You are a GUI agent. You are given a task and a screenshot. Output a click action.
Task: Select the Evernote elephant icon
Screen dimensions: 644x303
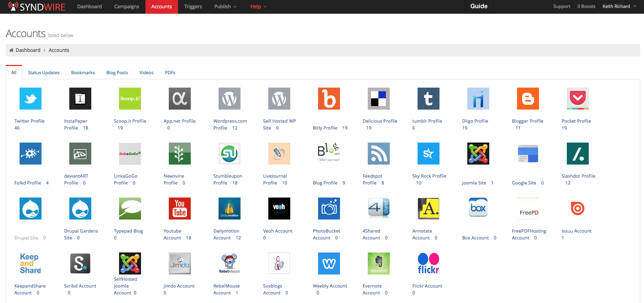(379, 263)
